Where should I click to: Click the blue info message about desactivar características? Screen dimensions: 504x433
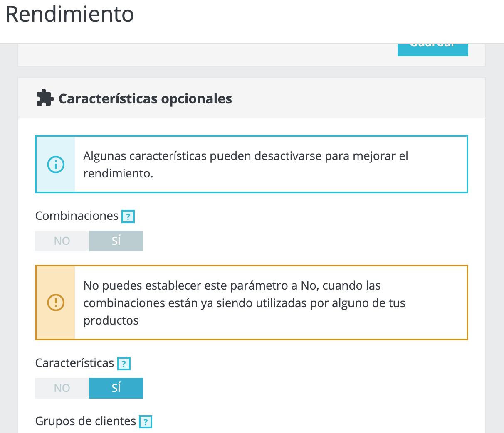pyautogui.click(x=252, y=164)
